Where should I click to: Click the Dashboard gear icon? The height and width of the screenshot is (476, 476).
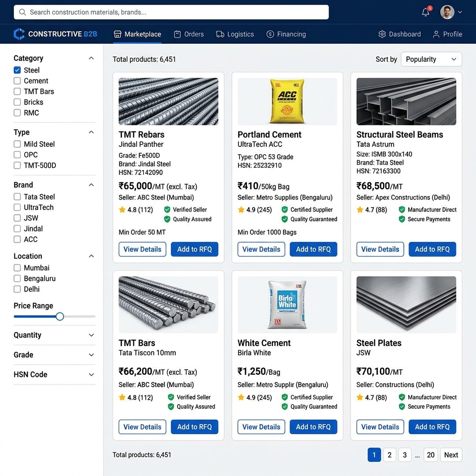[382, 34]
